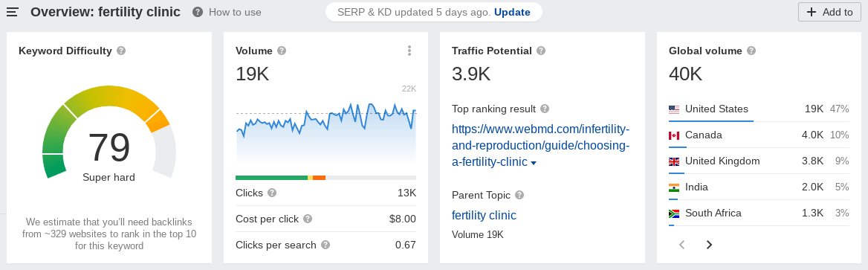Go to previous page of countries
Image resolution: width=868 pixels, height=270 pixels.
pyautogui.click(x=682, y=245)
